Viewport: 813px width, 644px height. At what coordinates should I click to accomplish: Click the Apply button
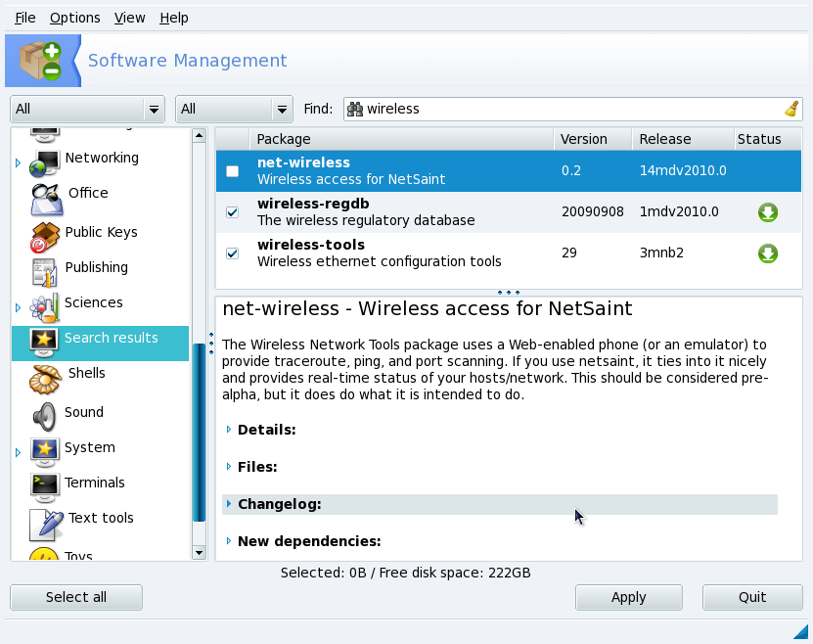[x=628, y=597]
